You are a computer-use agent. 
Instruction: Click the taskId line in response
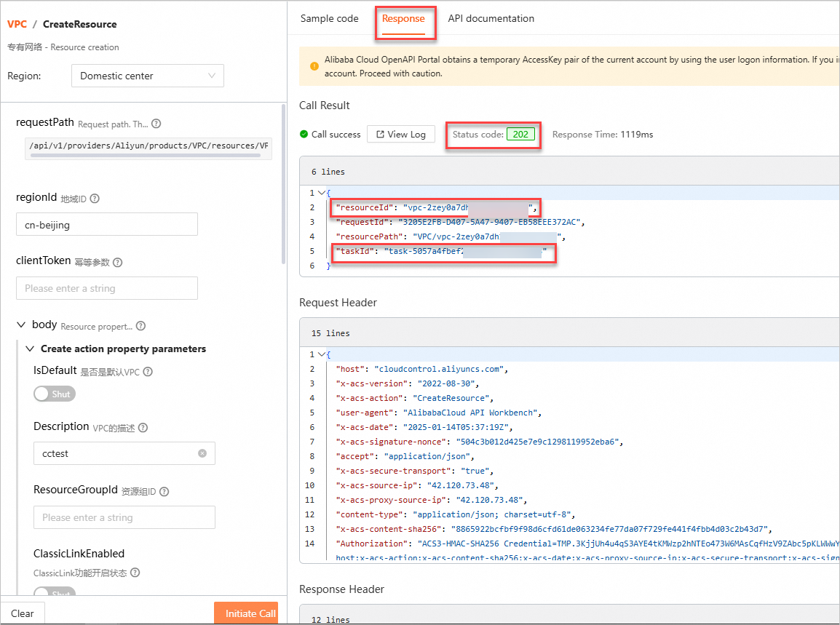click(441, 251)
